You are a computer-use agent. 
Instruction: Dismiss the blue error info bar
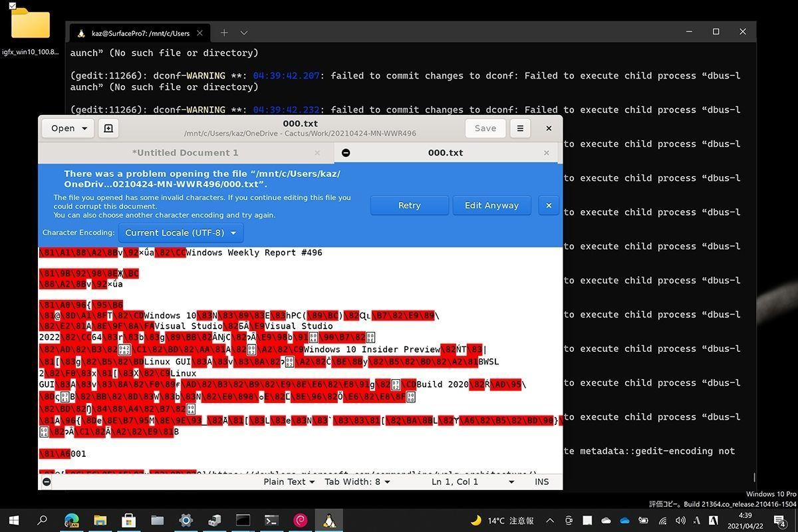coord(549,205)
